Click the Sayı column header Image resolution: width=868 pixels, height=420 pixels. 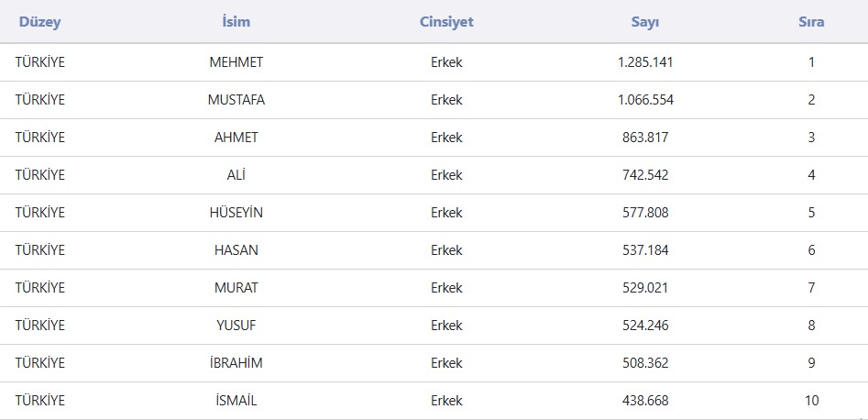pos(645,22)
